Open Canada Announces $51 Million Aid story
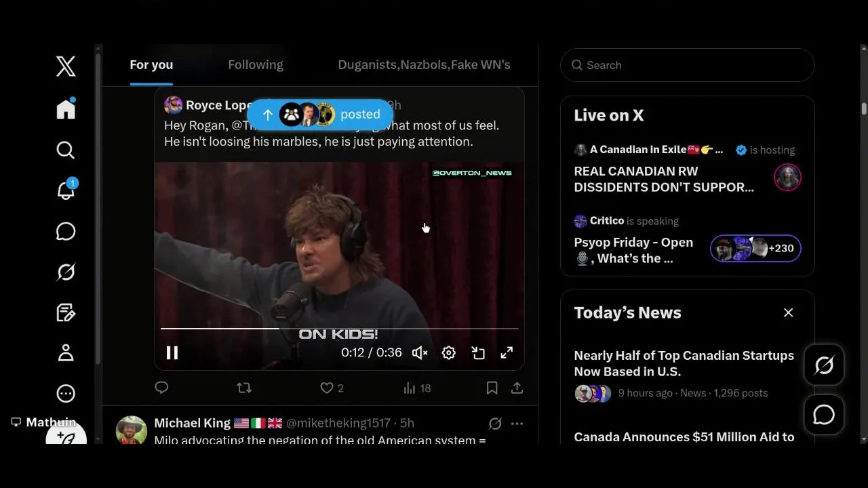This screenshot has width=868, height=488. (x=684, y=437)
